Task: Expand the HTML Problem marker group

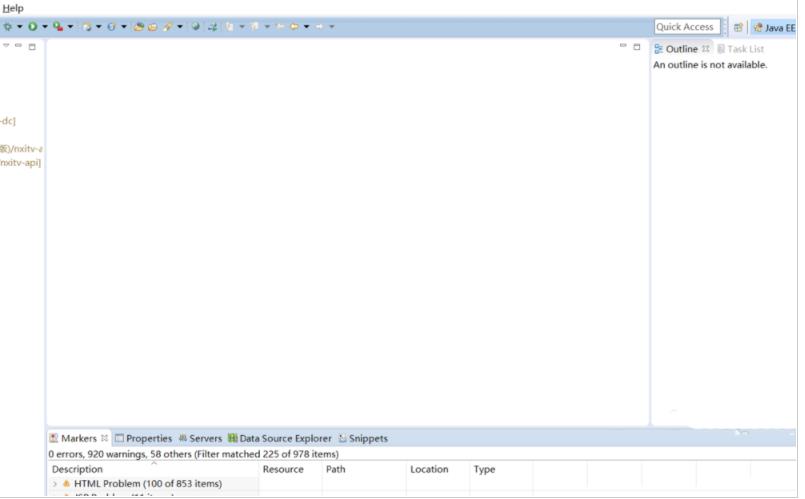Action: point(55,484)
